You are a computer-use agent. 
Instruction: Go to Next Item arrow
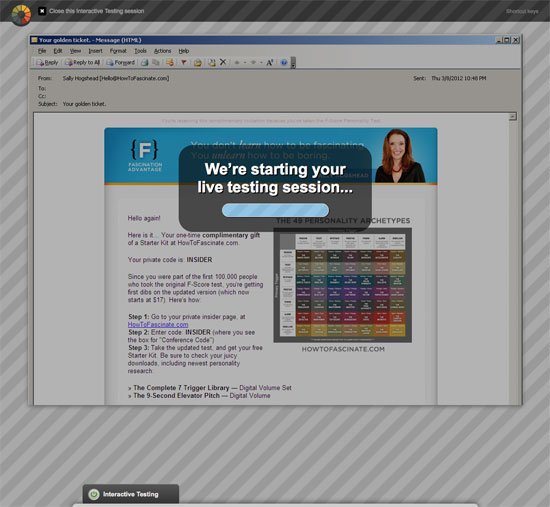pyautogui.click(x=253, y=62)
